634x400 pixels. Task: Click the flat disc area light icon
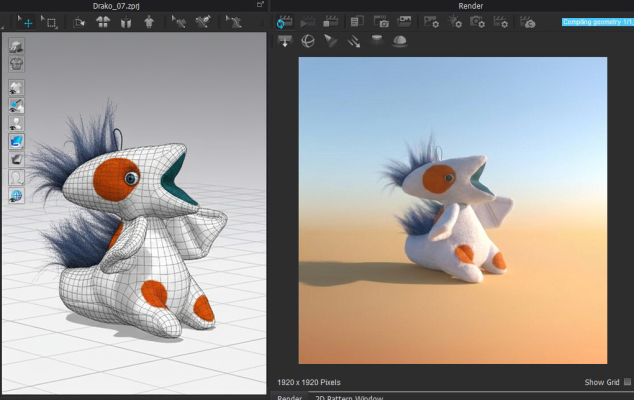[x=377, y=40]
